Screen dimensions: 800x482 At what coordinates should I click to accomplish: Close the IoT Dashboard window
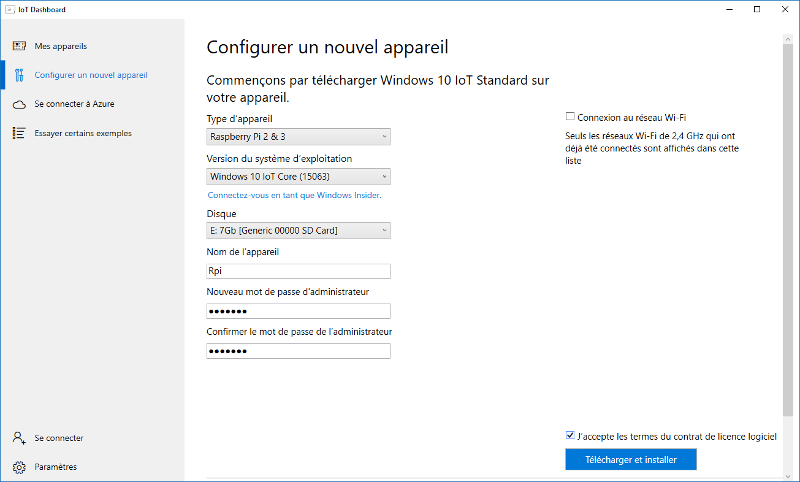(x=785, y=9)
